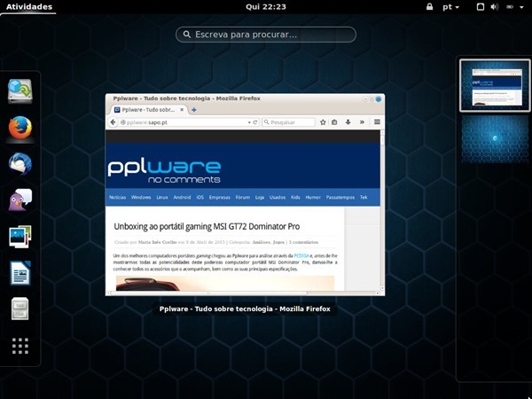Viewport: 532px width, 399px height.
Task: Open the system menu arrow in top bar
Action: click(x=521, y=7)
